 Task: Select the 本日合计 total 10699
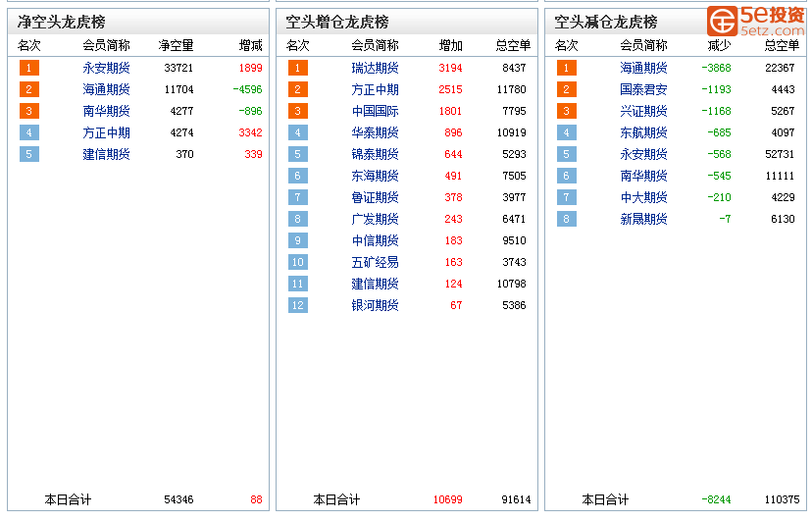pos(447,499)
